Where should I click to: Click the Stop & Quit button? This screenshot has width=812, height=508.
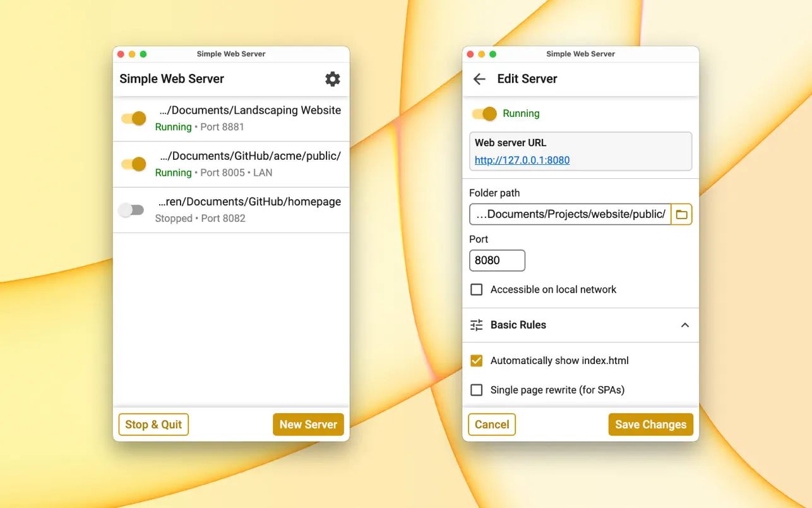click(153, 424)
